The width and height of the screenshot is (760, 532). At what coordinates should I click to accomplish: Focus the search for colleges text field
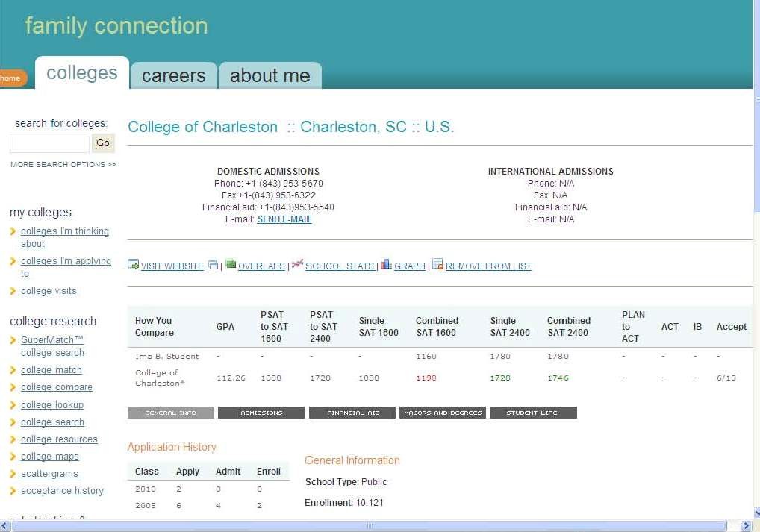point(49,144)
